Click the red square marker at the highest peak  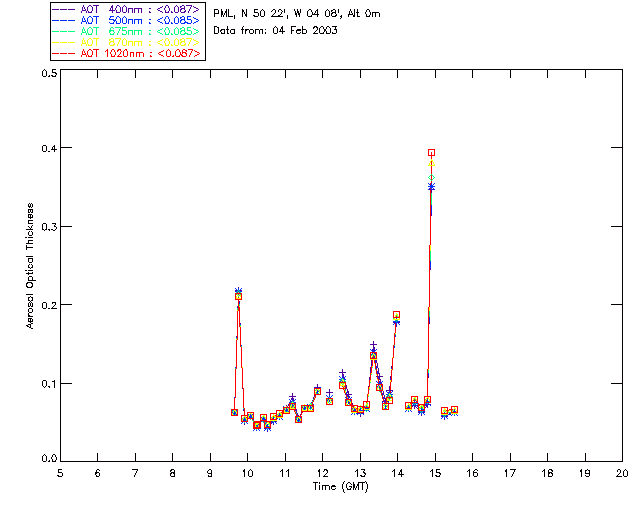coord(431,153)
